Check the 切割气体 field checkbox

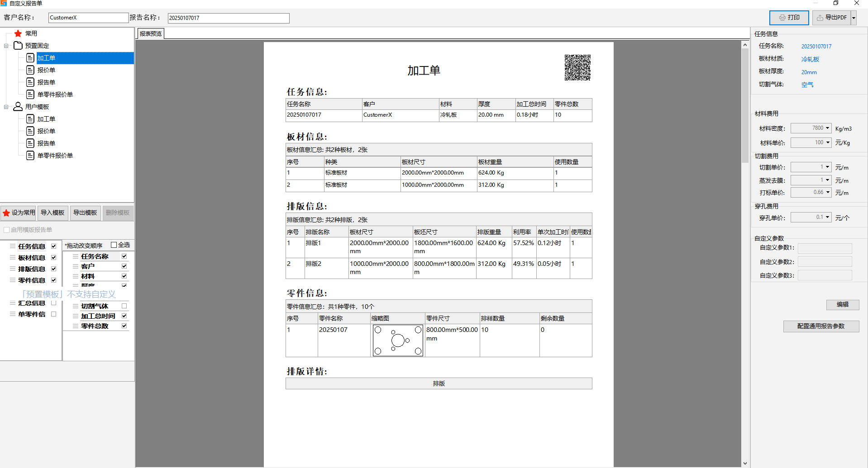click(124, 306)
